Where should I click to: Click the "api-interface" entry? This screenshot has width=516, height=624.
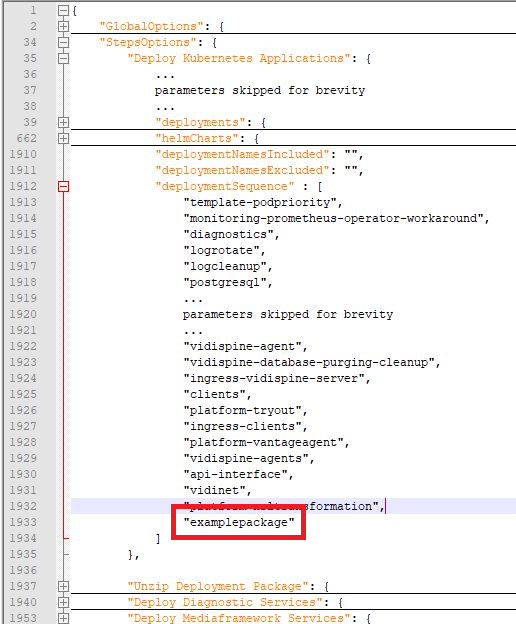[x=235, y=474]
